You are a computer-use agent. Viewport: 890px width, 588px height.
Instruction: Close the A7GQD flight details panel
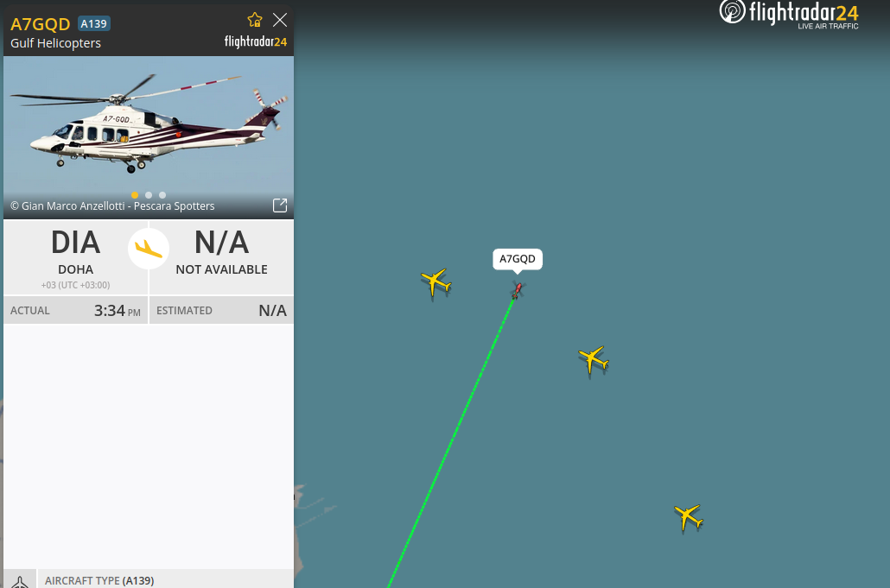pyautogui.click(x=280, y=20)
